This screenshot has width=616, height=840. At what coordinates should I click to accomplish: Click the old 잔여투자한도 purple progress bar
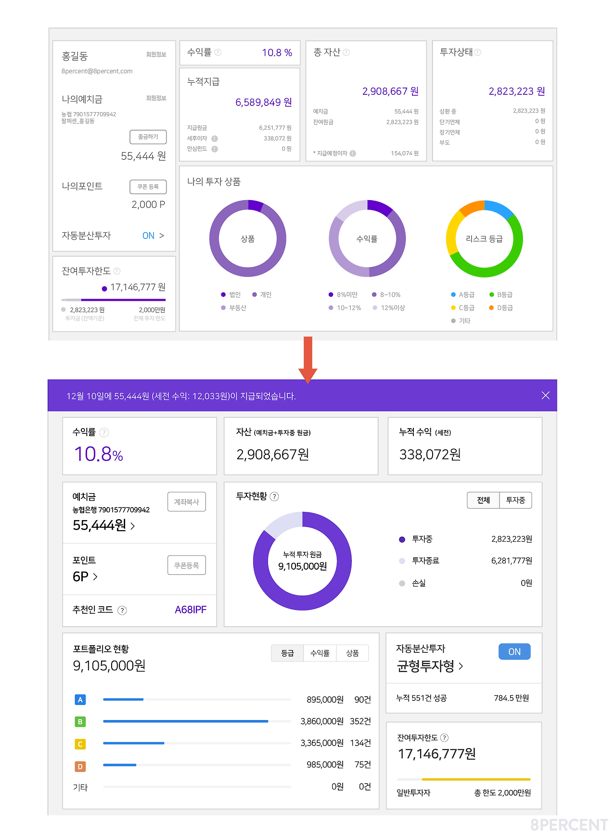(x=124, y=300)
